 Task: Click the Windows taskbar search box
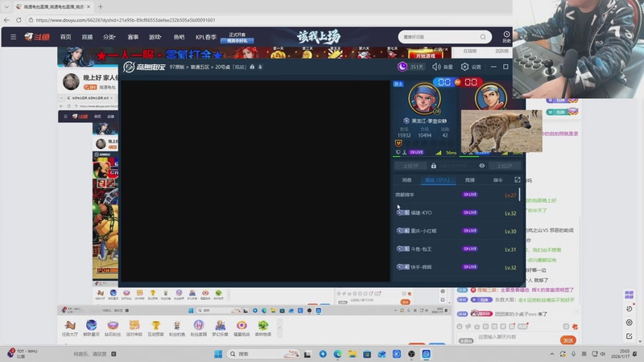263,354
